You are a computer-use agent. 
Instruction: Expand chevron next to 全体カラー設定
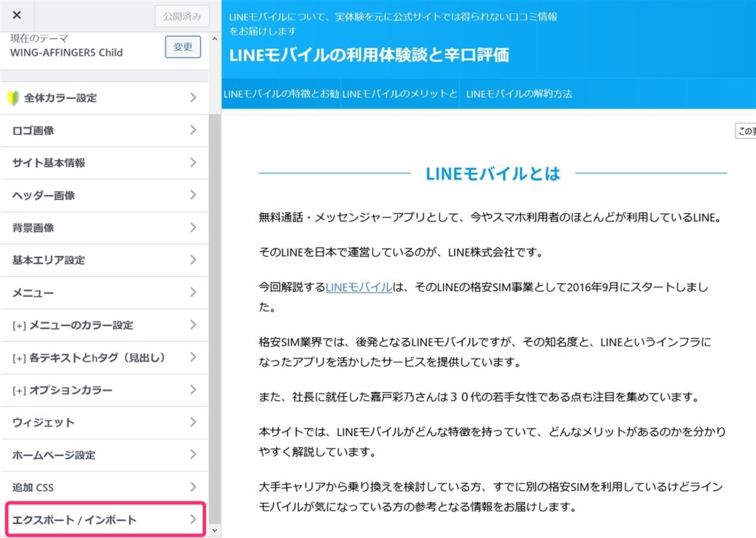[x=193, y=97]
